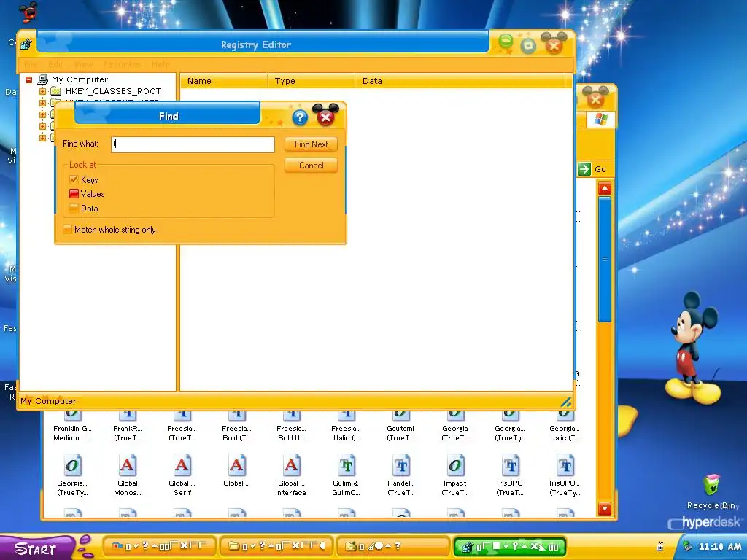Image resolution: width=747 pixels, height=560 pixels.
Task: Select HKEY_CLASSES_ROOT in the tree
Action: pyautogui.click(x=113, y=91)
